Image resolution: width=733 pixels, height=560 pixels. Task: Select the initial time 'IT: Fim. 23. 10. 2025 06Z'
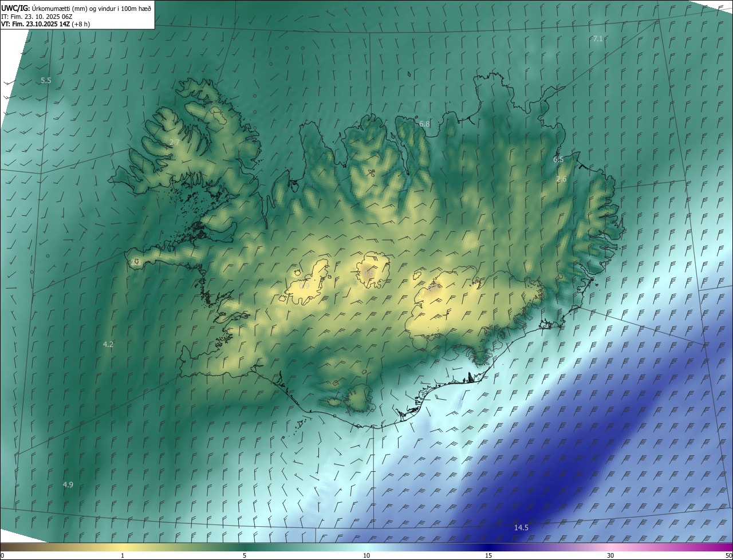point(37,16)
